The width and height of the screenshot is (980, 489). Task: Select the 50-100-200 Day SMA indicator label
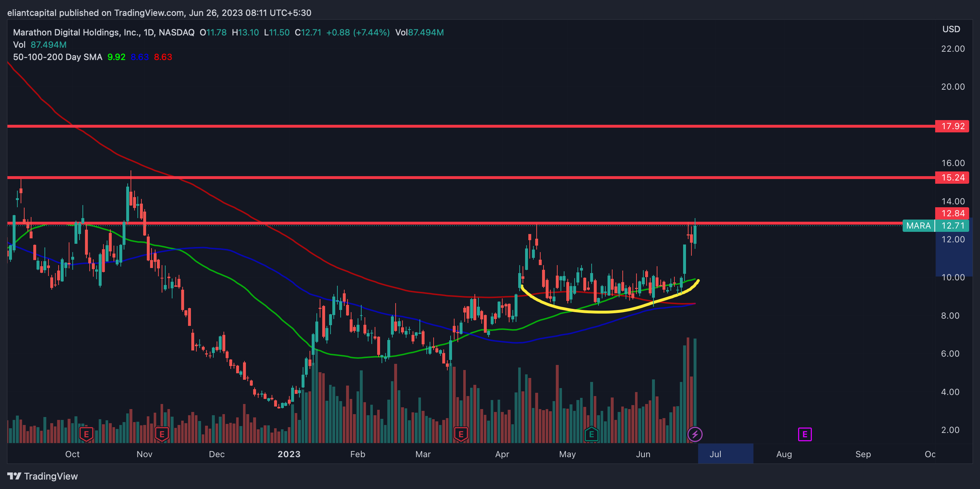[x=57, y=57]
